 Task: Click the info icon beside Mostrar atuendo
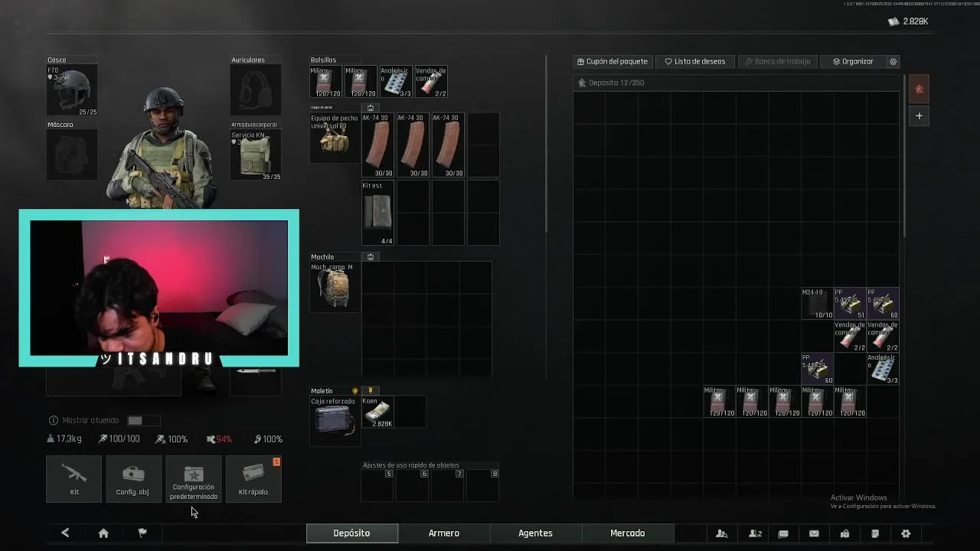[54, 420]
